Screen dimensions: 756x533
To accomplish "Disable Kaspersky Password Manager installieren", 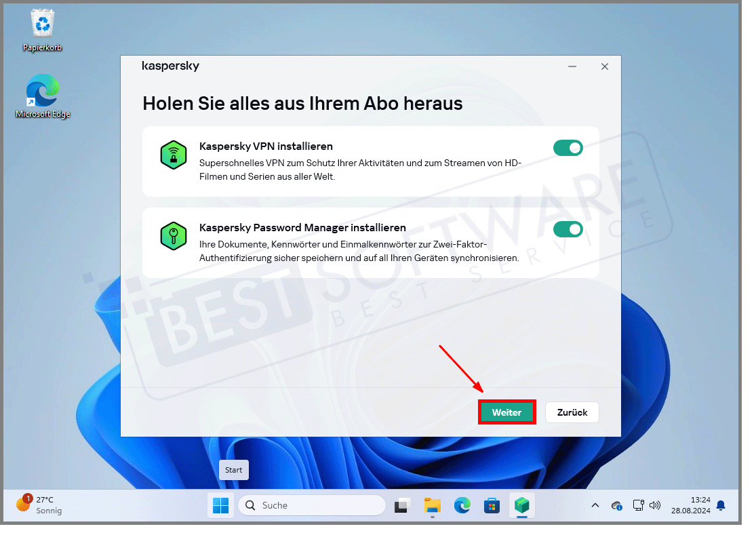I will tap(568, 229).
